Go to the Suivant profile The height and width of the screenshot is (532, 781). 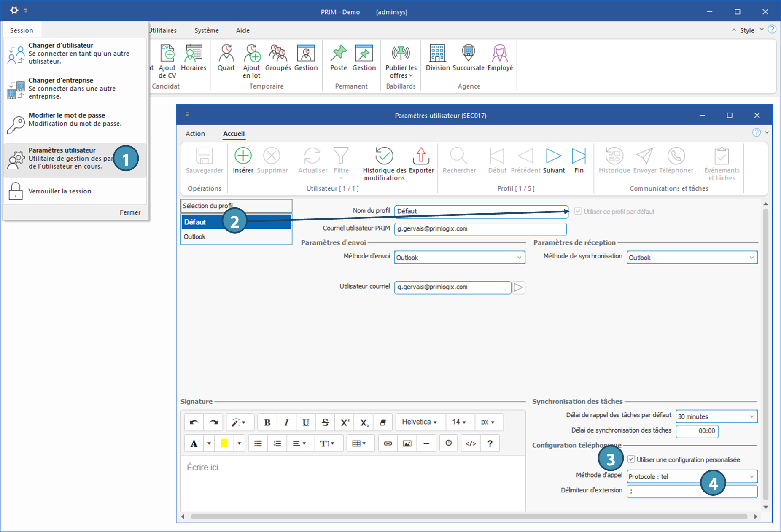click(553, 156)
